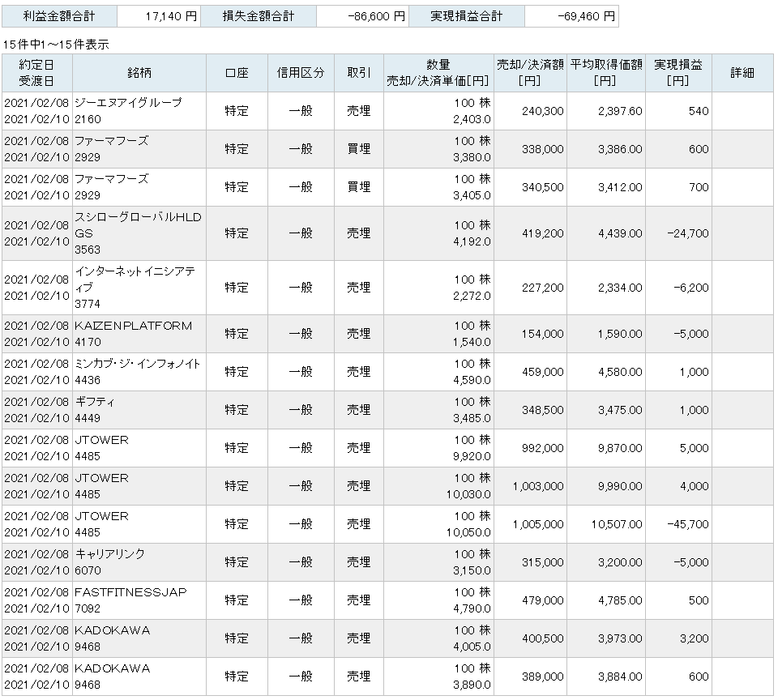Viewport: 778px width, 700px height.
Task: Click the 15件中1～15件表示 text
Action: [x=56, y=45]
